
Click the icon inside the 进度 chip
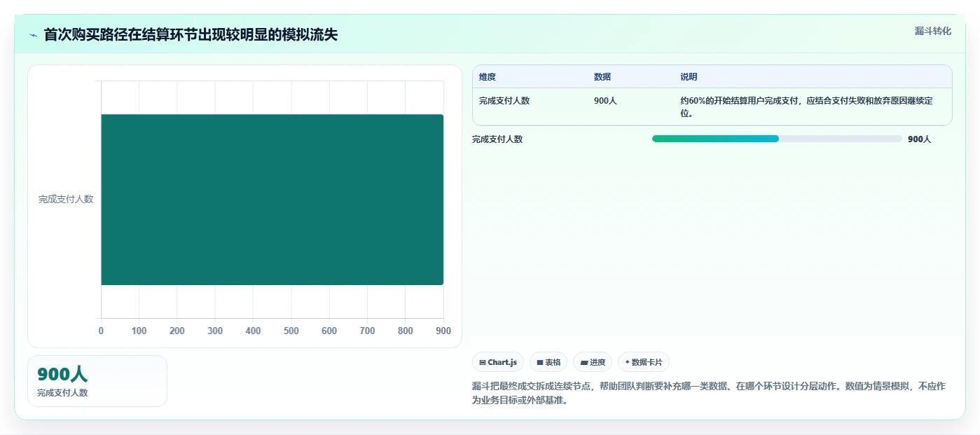tap(584, 363)
